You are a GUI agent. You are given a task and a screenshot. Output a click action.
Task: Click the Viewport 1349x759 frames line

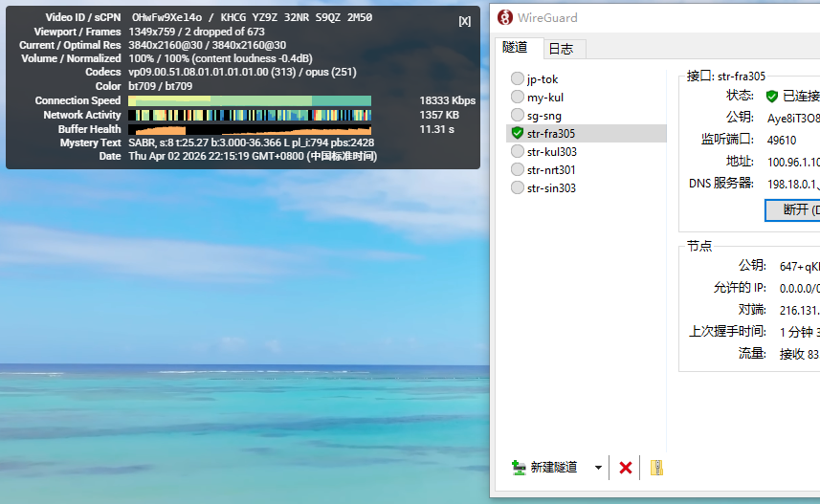click(x=197, y=32)
